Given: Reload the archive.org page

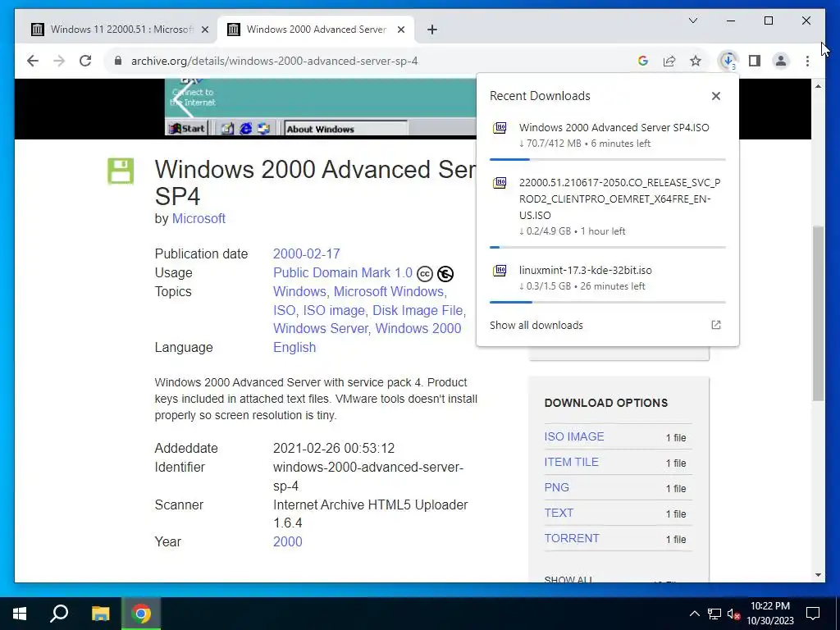Looking at the screenshot, I should click(85, 61).
